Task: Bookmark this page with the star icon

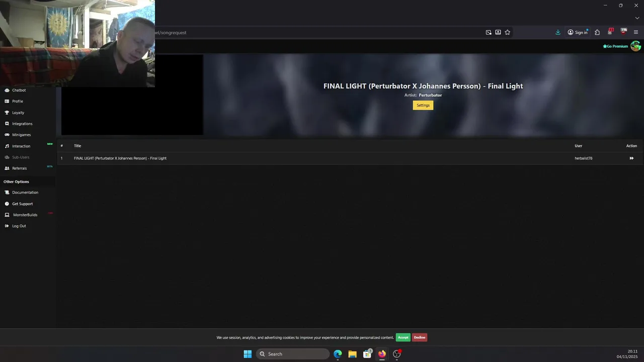Action: pyautogui.click(x=507, y=32)
